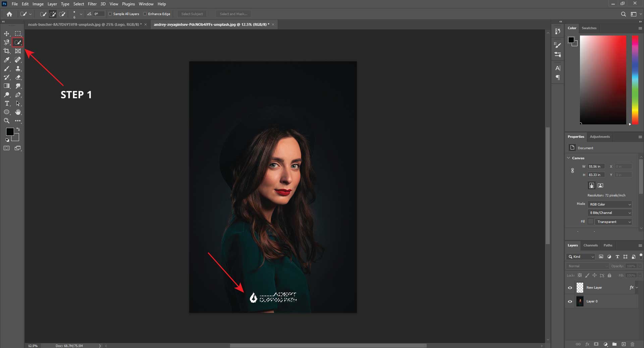This screenshot has width=644, height=348.
Task: Expand New Layer effects chevron
Action: click(x=637, y=288)
